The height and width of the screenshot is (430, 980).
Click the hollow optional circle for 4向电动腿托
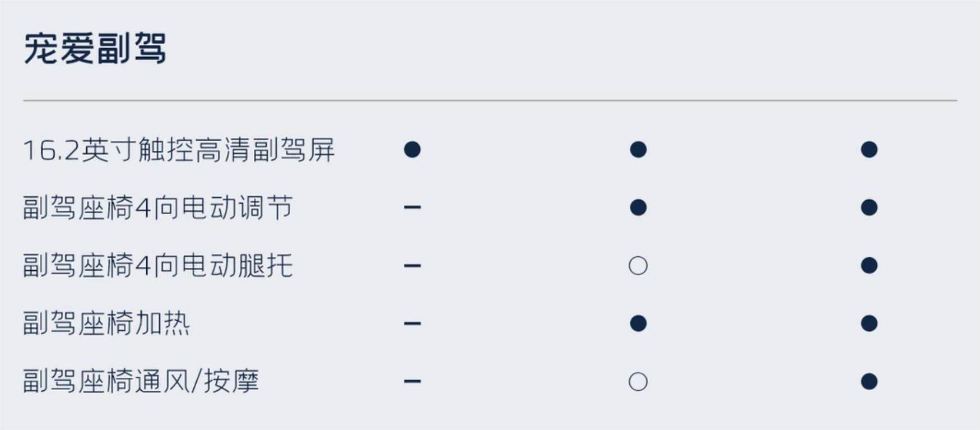pyautogui.click(x=638, y=266)
